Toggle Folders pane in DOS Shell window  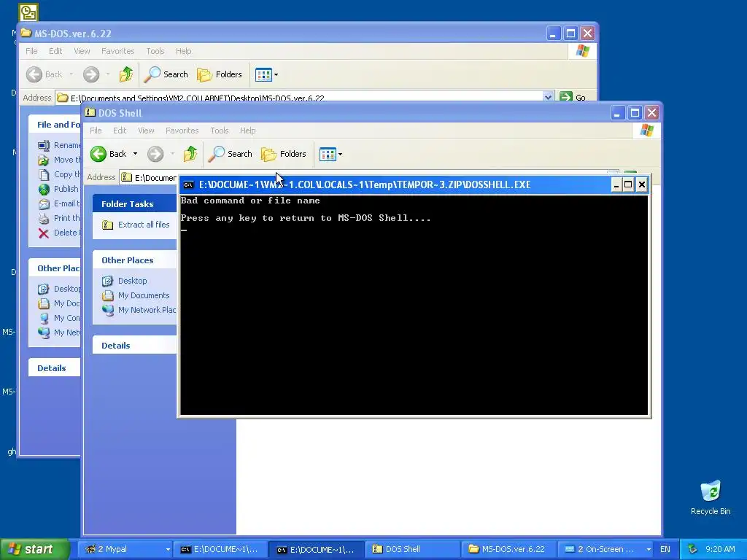(x=284, y=154)
